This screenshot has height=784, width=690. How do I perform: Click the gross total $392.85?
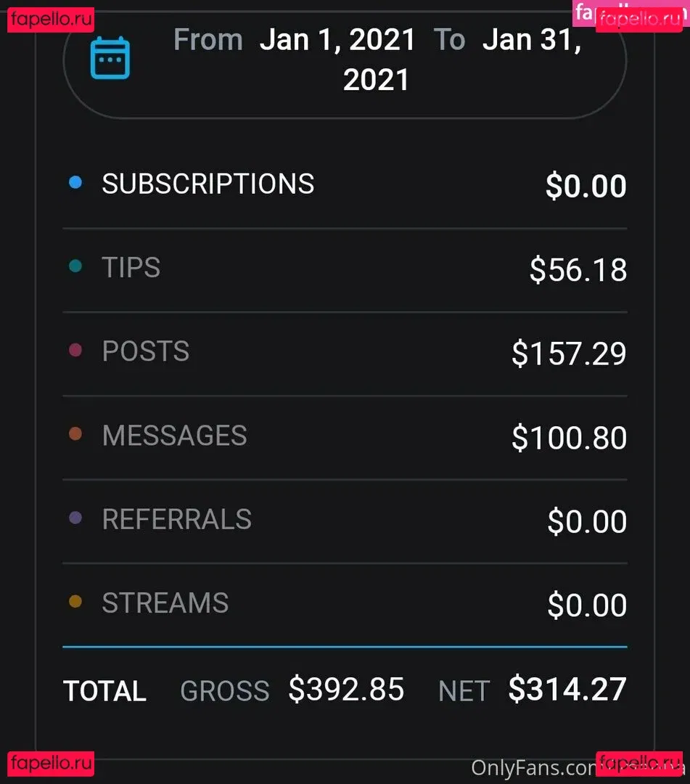(346, 689)
